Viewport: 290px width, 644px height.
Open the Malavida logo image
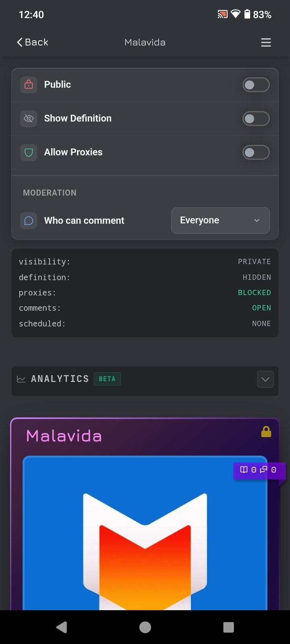[145, 539]
